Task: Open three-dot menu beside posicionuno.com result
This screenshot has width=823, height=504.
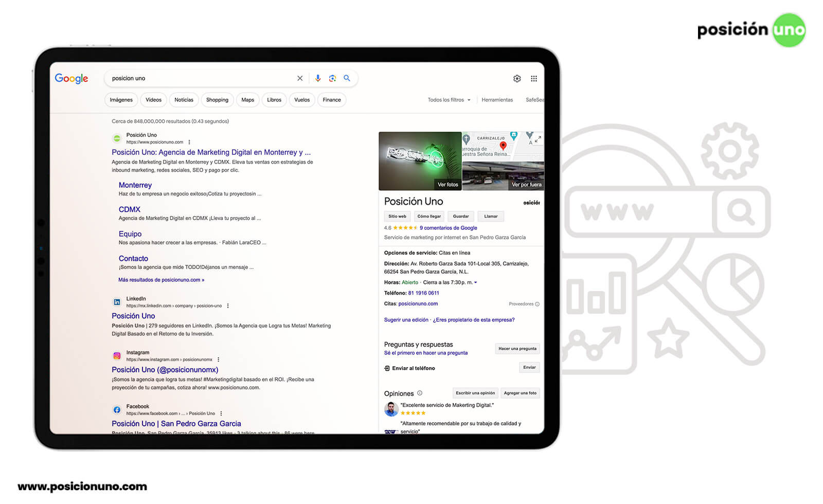Action: pyautogui.click(x=189, y=142)
